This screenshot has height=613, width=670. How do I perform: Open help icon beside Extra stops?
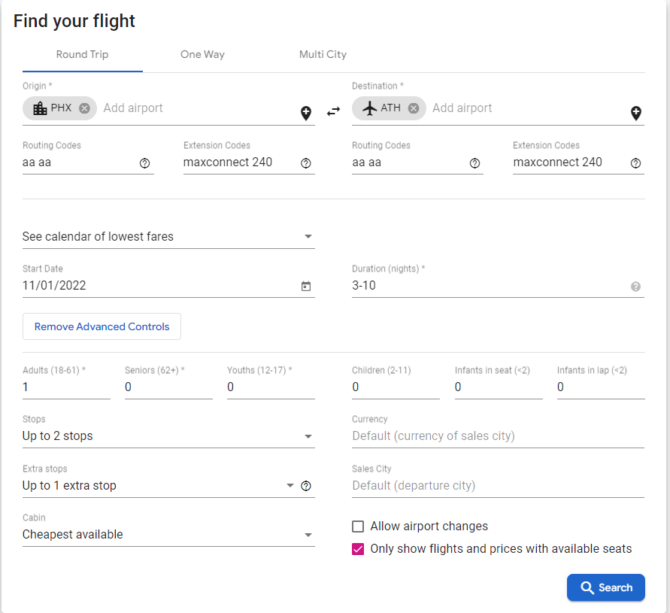pos(306,486)
